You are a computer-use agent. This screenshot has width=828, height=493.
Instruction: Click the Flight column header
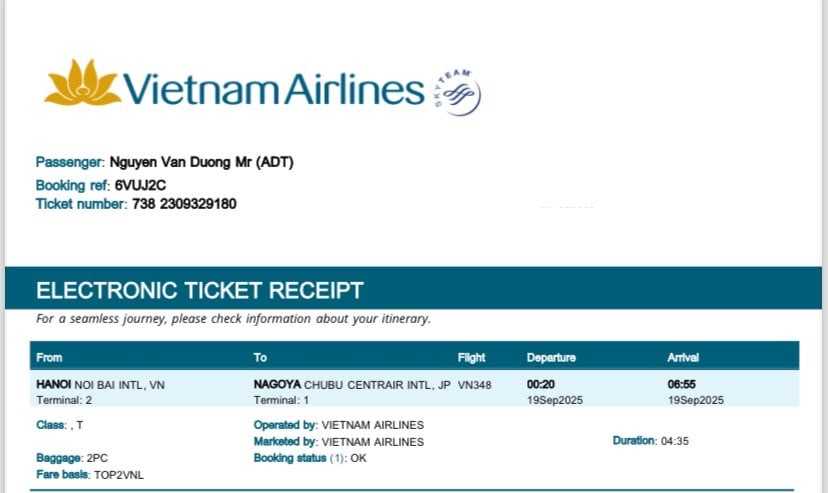tap(471, 357)
